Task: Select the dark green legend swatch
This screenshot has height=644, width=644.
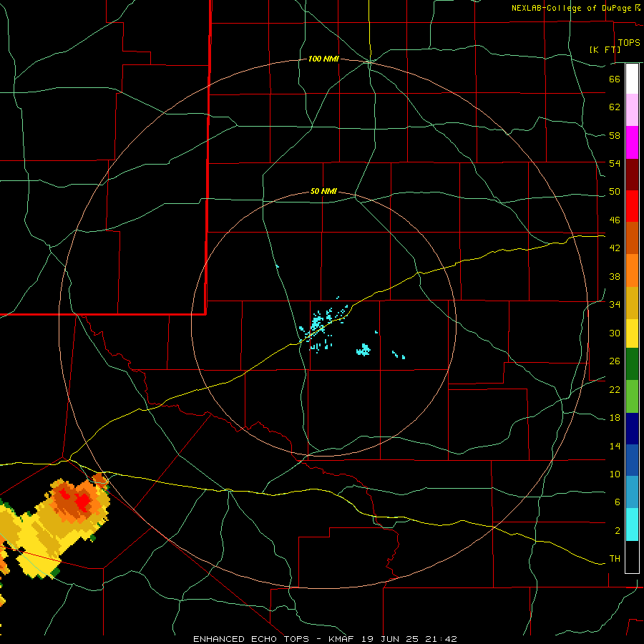Action: (632, 364)
